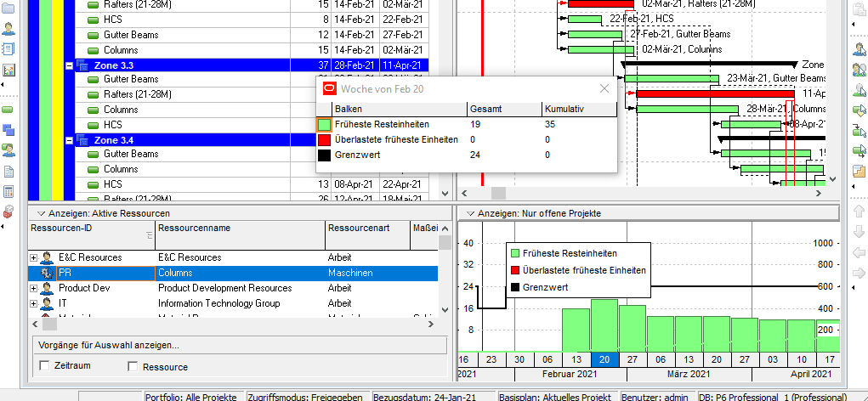Sort by the Ressourcenart column header

coord(367,235)
